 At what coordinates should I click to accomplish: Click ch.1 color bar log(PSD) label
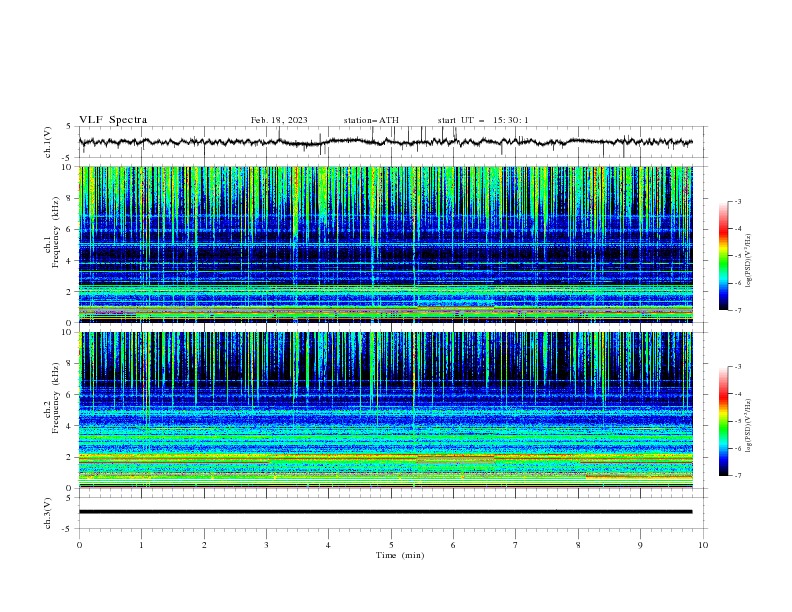pyautogui.click(x=748, y=261)
